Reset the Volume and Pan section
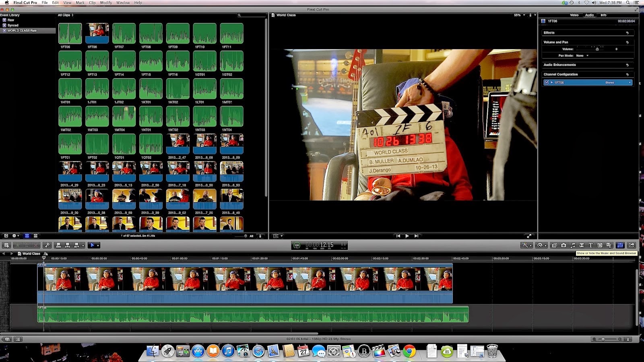This screenshot has height=362, width=644. [x=627, y=42]
